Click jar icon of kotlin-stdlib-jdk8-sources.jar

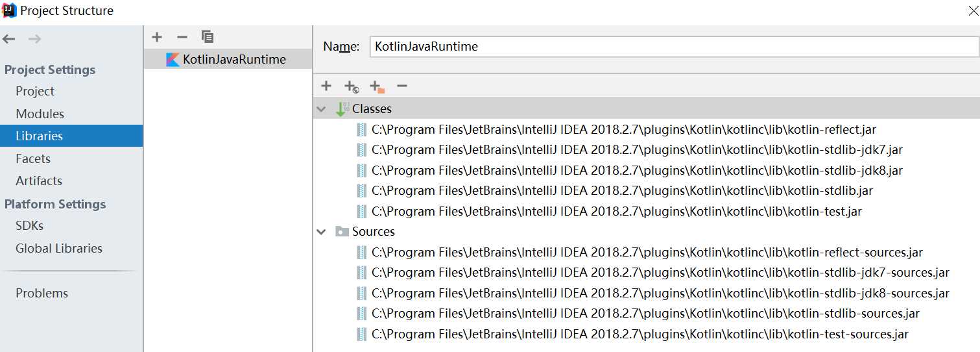[x=362, y=294]
